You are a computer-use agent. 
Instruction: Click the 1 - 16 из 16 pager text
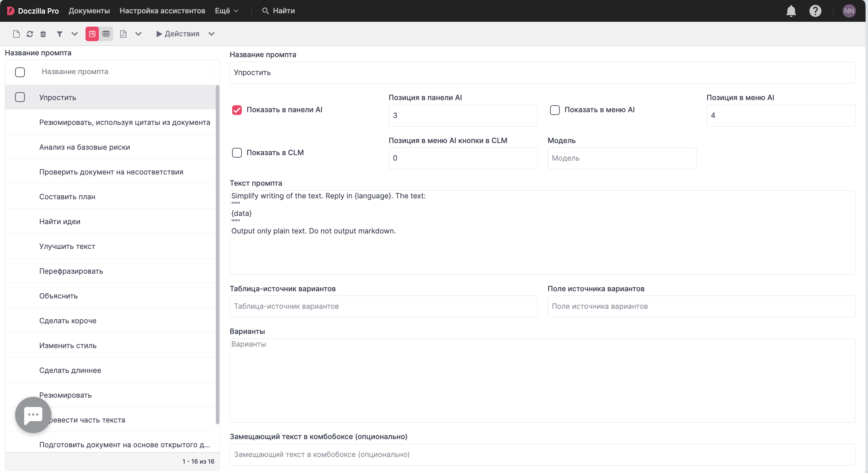pyautogui.click(x=198, y=462)
